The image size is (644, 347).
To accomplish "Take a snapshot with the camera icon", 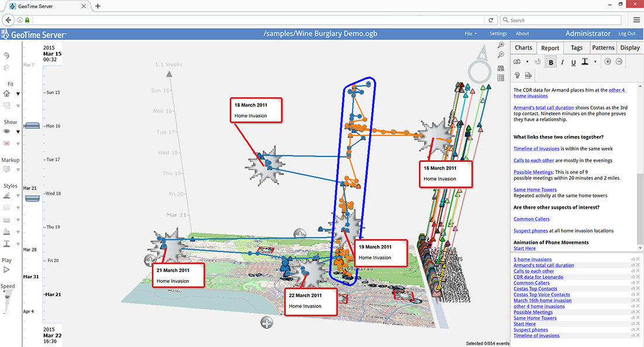I will tap(517, 62).
